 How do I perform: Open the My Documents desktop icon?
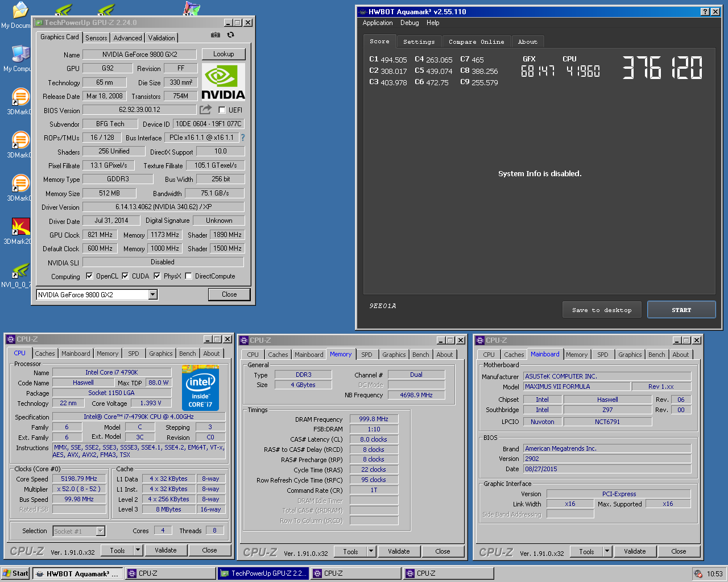coord(19,14)
